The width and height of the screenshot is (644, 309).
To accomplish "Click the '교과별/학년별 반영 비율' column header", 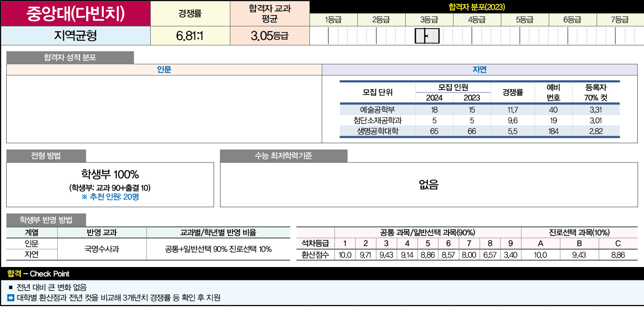I will (x=218, y=233).
